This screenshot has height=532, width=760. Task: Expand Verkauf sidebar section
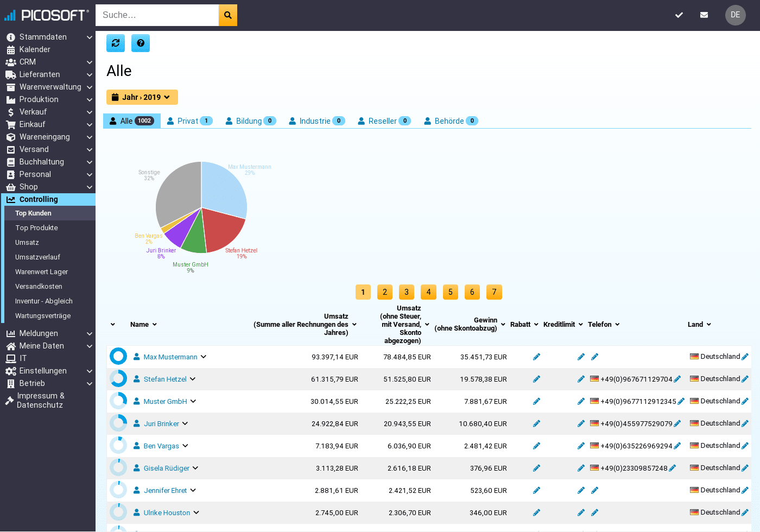click(x=90, y=112)
